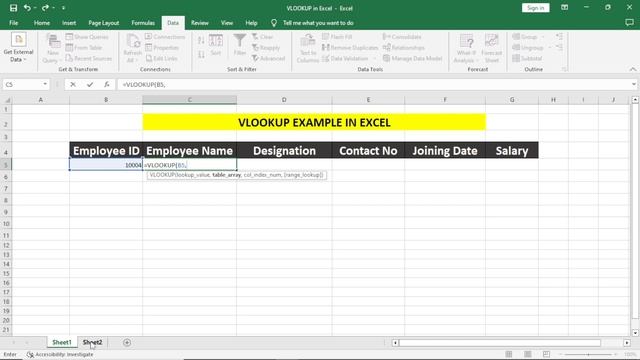Switch to the Insert ribbon tab
Screen dimensions: 640x360
pos(69,23)
